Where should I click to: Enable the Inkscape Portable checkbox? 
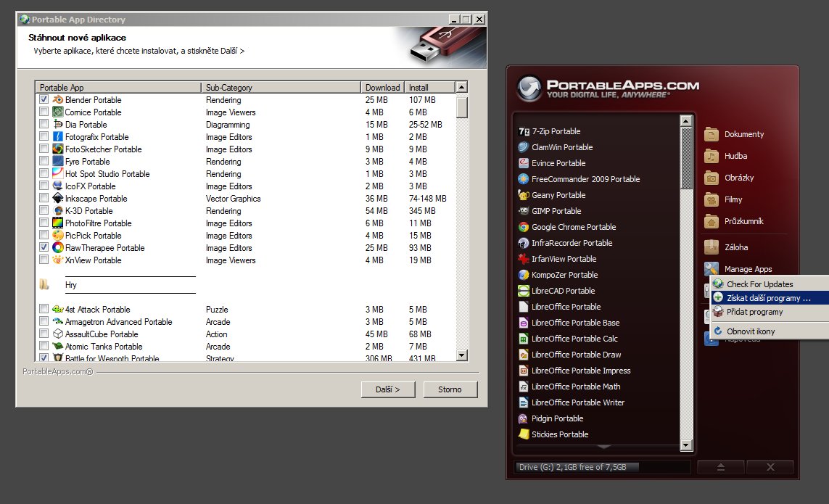[44, 198]
